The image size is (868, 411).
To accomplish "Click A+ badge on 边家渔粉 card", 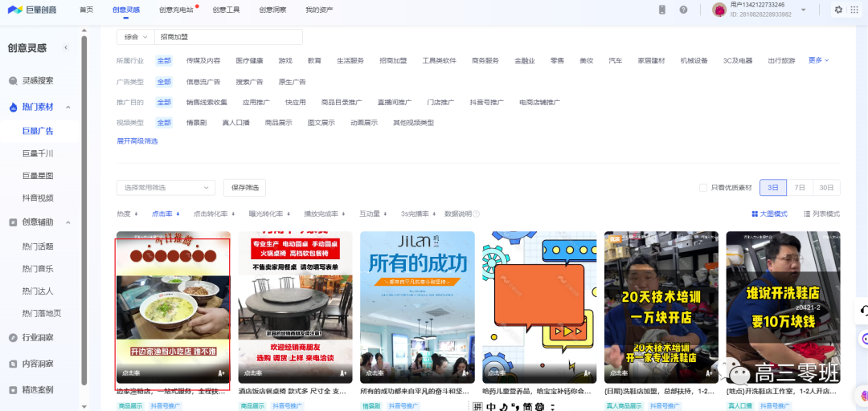I will coord(221,373).
